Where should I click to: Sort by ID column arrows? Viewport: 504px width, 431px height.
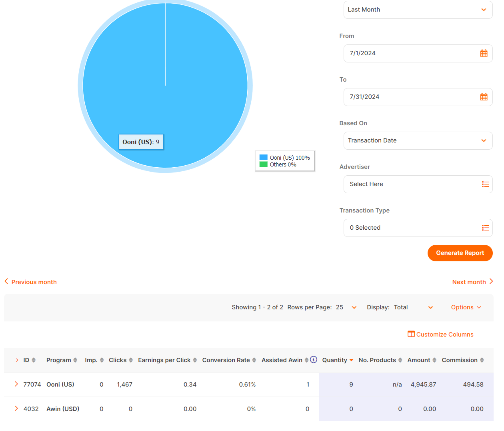(34, 360)
